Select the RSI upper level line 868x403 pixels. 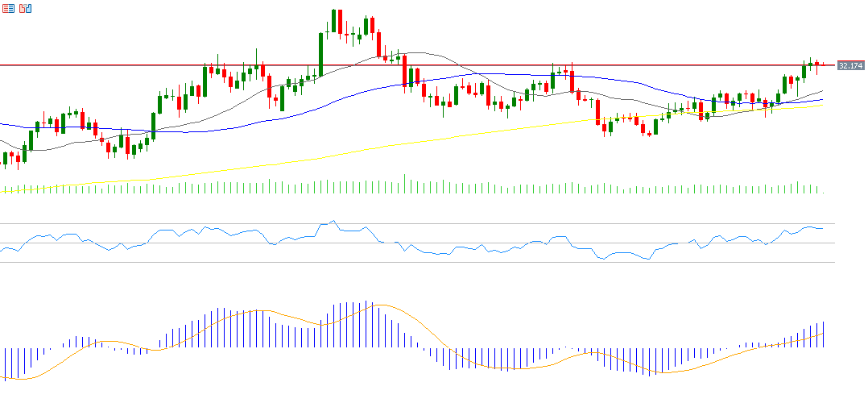(x=483, y=223)
